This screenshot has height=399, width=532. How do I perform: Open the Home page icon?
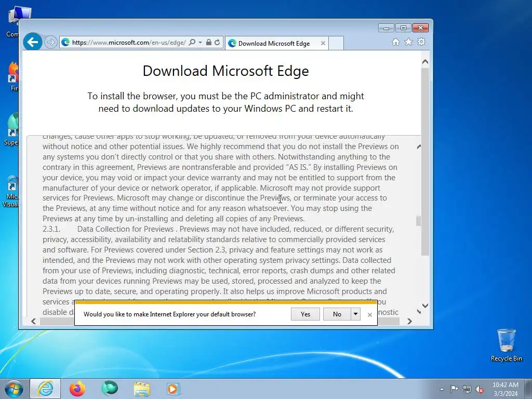(x=395, y=42)
